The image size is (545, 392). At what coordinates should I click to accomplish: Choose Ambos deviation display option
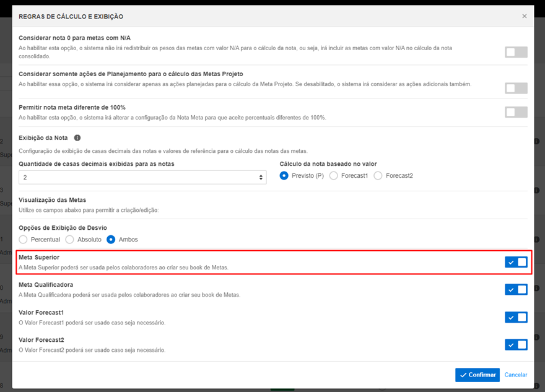coord(111,240)
